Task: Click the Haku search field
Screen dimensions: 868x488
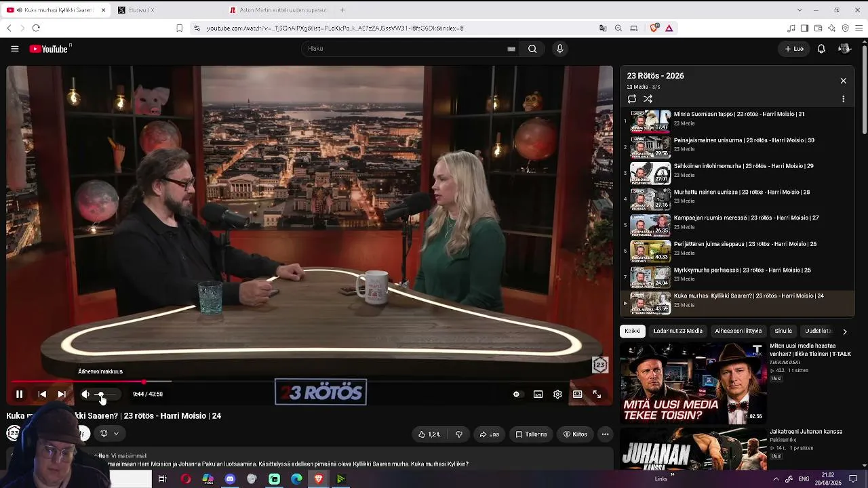Action: pyautogui.click(x=412, y=49)
